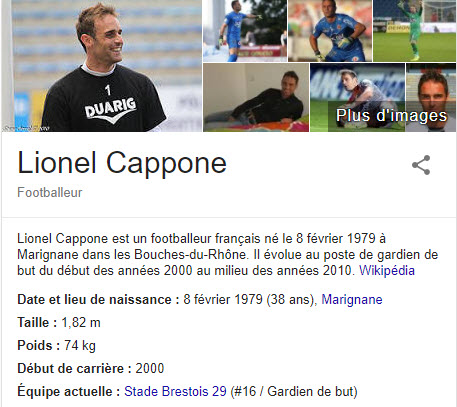The width and height of the screenshot is (457, 407).
Task: Open thumbnail of blue-kit goalkeeper pointing sideways
Action: pyautogui.click(x=245, y=31)
